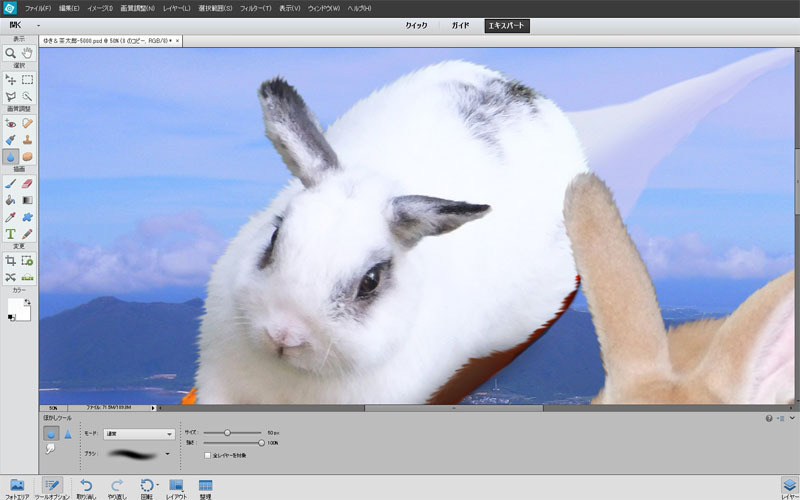
Task: Open the tool options panel menu
Action: coord(781,418)
